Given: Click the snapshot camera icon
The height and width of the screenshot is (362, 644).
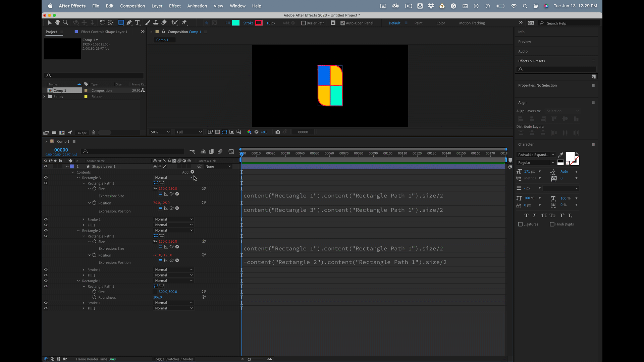Looking at the screenshot, I should (278, 132).
